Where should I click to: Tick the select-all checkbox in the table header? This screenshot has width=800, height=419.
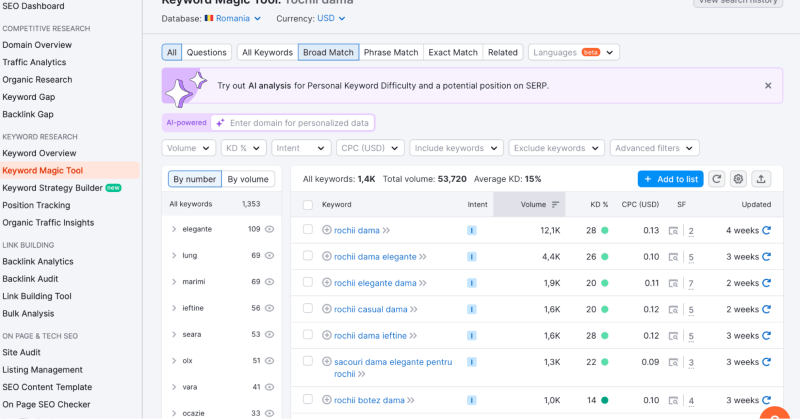[x=308, y=204]
